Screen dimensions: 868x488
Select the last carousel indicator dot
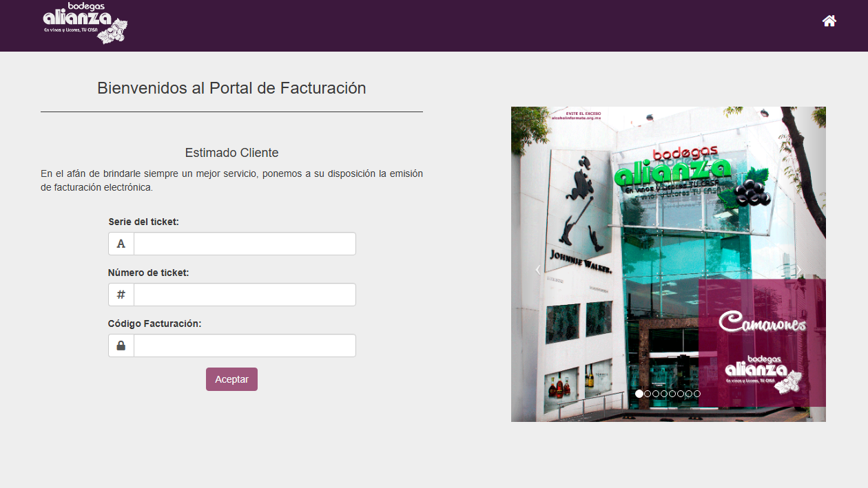tap(697, 394)
